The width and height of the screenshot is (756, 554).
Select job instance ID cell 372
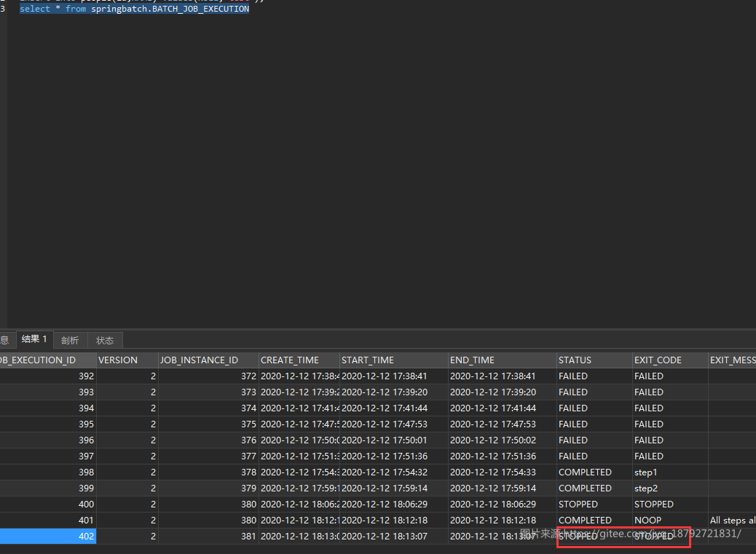tap(208, 376)
